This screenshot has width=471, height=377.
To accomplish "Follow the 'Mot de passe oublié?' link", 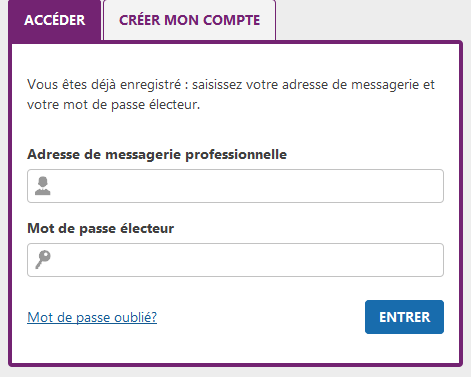I will tap(92, 317).
